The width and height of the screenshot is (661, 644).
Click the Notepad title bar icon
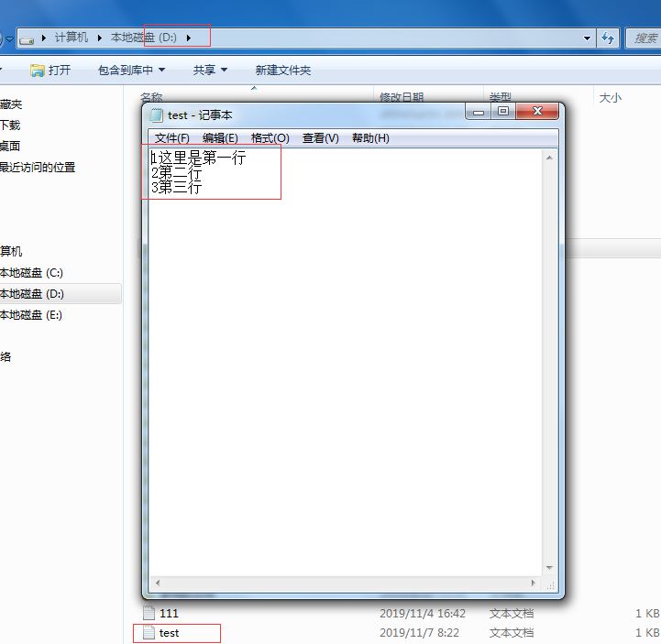coord(157,115)
